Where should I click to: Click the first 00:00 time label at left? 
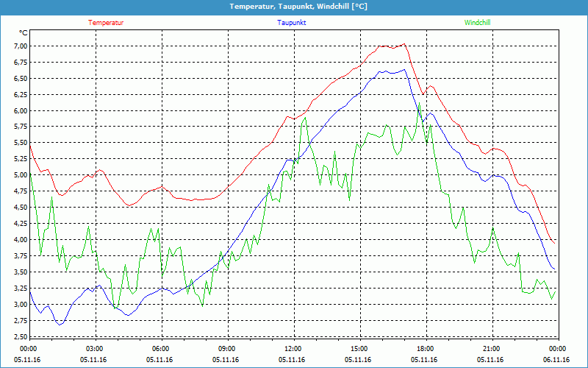tap(29, 349)
